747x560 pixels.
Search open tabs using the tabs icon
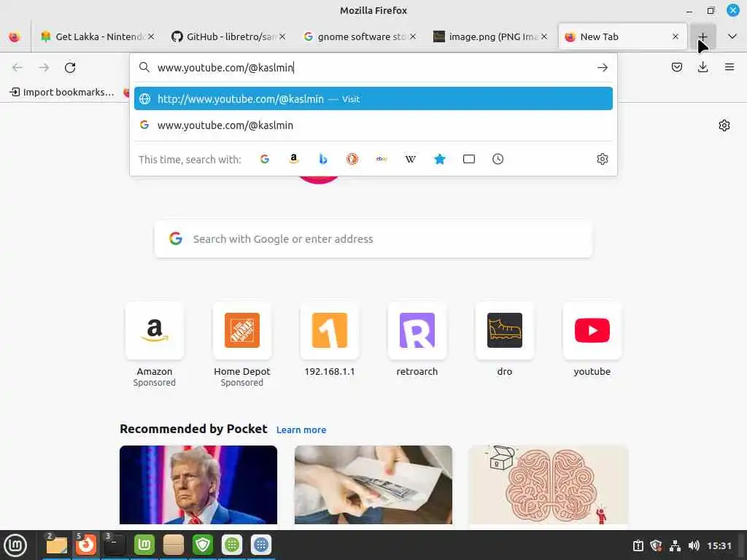pos(469,159)
